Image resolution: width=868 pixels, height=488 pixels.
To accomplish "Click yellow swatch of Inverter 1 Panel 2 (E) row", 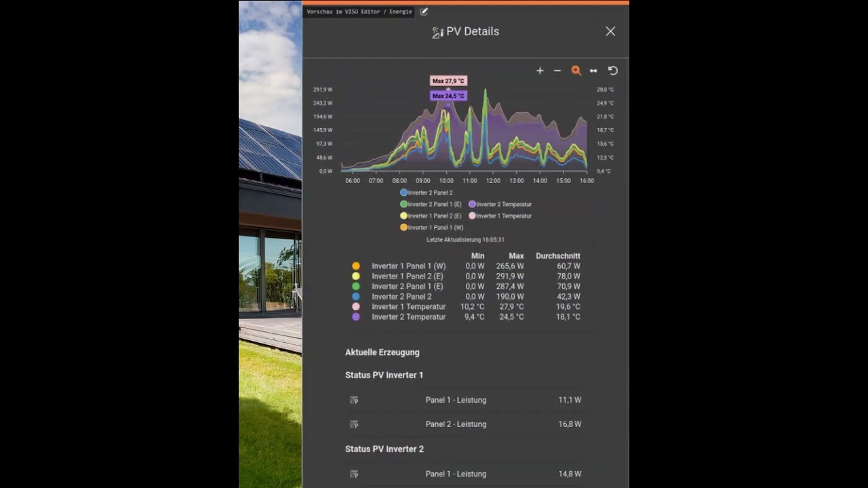I will (x=356, y=277).
